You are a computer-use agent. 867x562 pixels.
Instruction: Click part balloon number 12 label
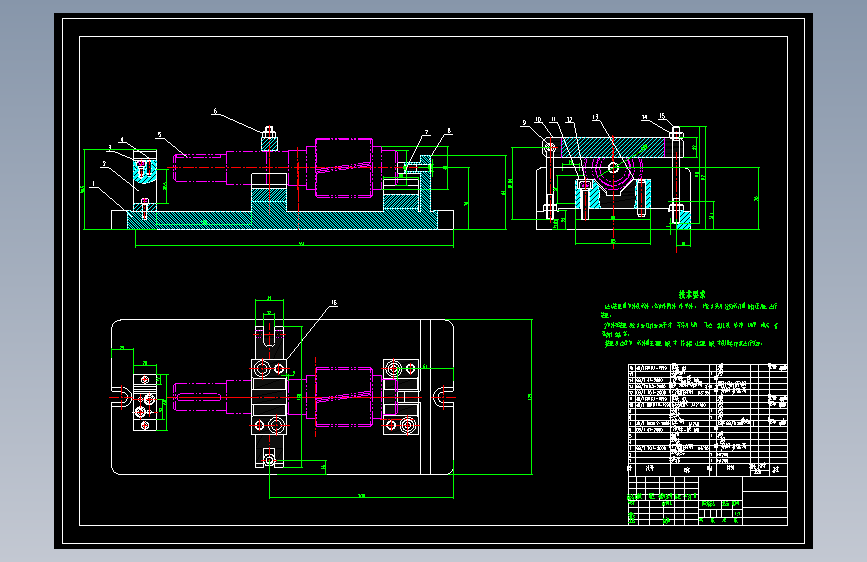(x=569, y=119)
